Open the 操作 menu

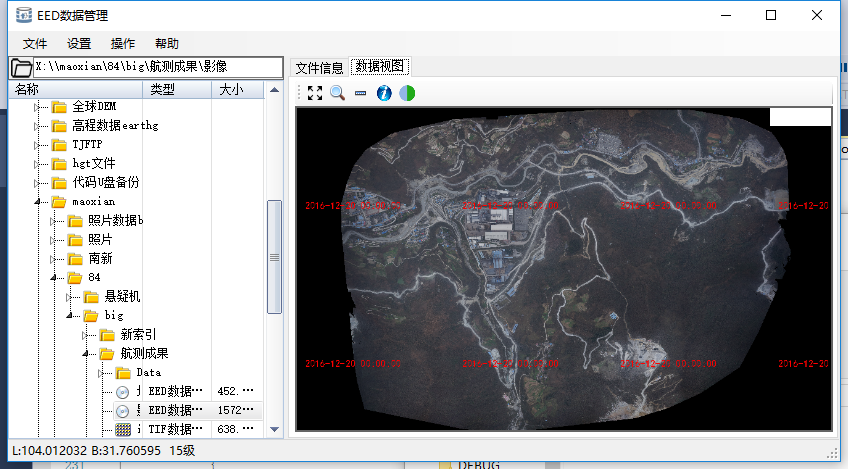pos(123,44)
